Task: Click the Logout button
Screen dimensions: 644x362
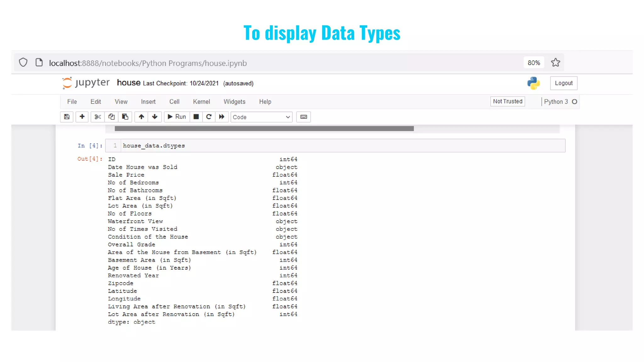Action: [x=563, y=83]
